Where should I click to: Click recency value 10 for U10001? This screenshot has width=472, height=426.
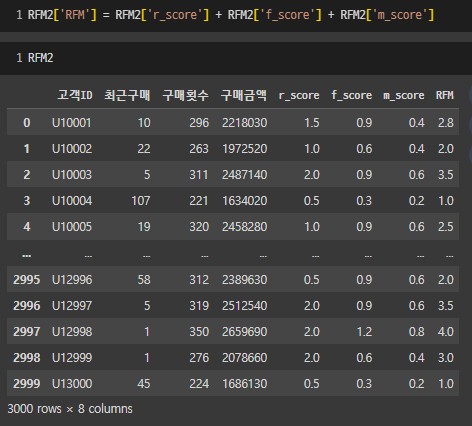pos(144,123)
